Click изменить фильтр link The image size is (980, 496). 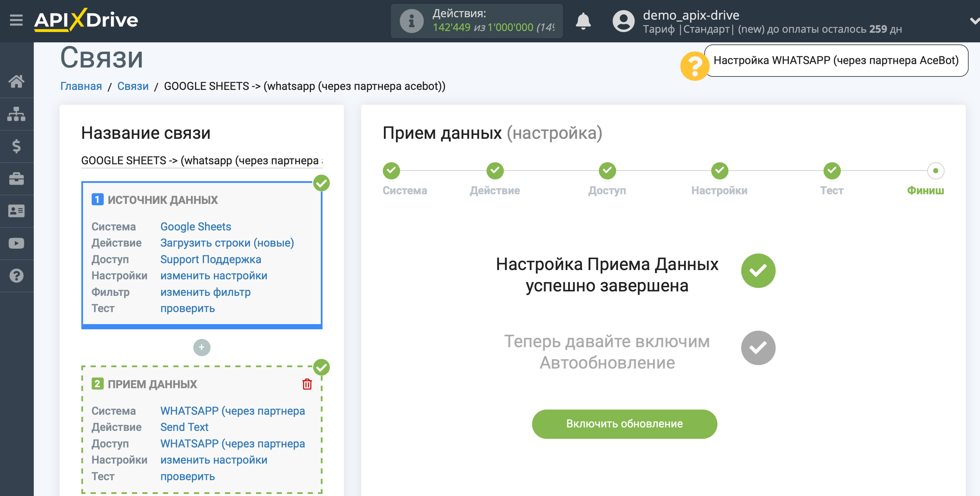coord(205,292)
